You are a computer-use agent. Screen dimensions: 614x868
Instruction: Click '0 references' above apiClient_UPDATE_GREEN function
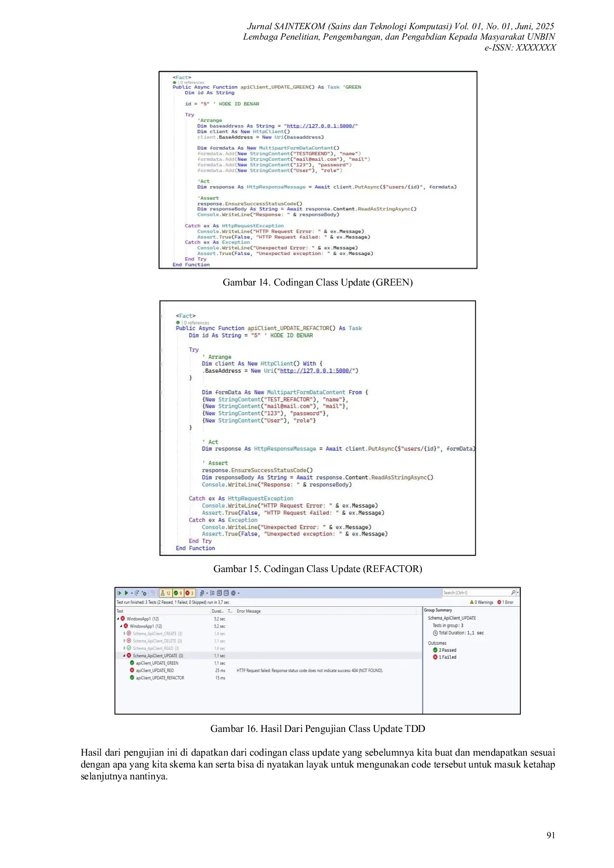(192, 83)
